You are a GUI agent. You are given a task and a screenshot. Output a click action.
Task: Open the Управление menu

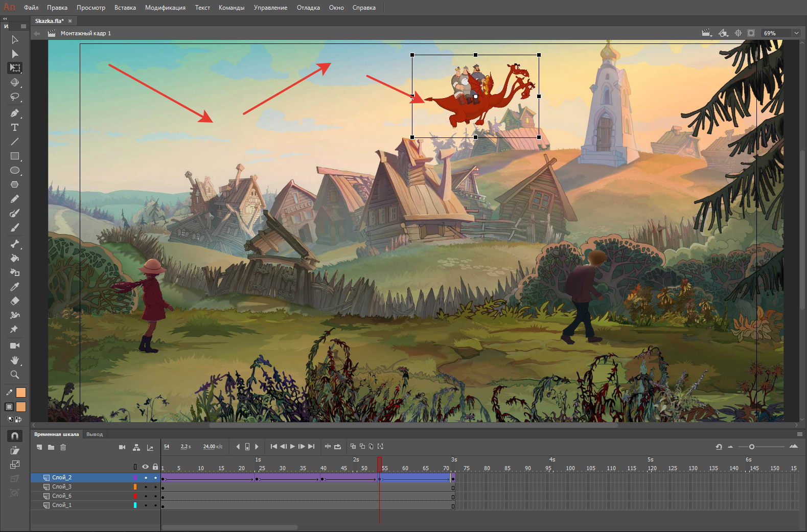[x=270, y=8]
